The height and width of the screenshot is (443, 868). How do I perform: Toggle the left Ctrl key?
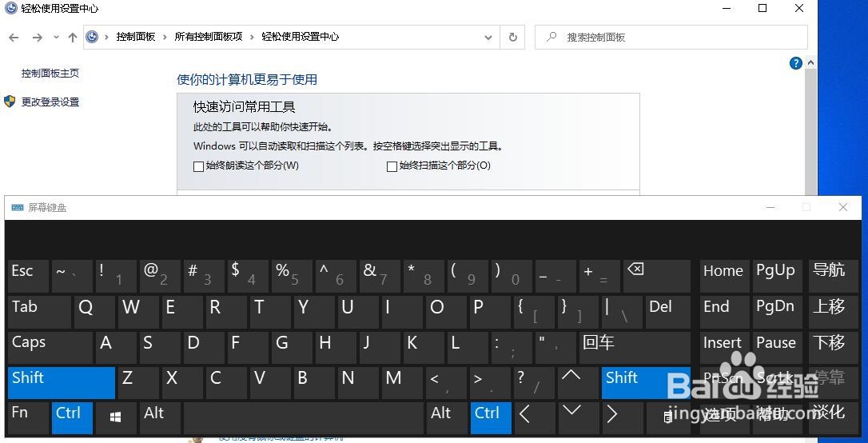72,417
